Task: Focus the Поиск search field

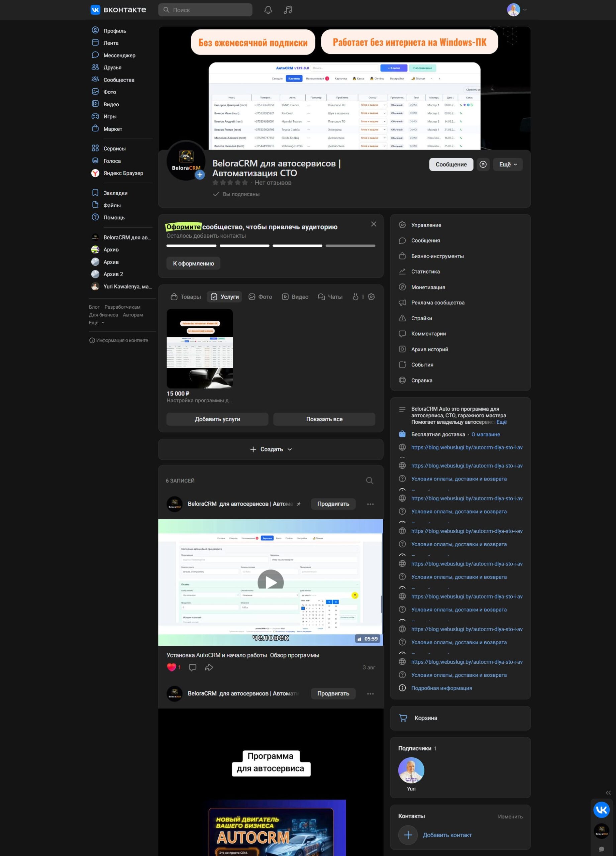Action: pos(205,10)
